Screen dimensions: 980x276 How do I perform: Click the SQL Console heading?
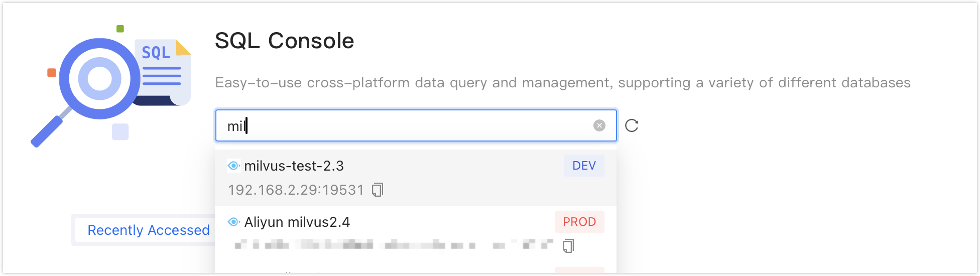285,41
